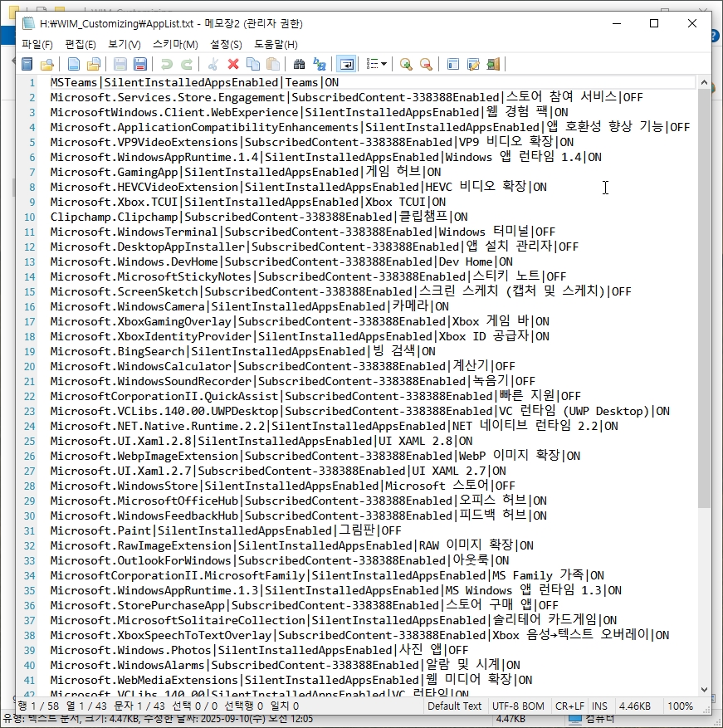
Task: Click 'Microsoft.MicrosoftSolitaireCollection' on line 37
Action: click(x=178, y=620)
